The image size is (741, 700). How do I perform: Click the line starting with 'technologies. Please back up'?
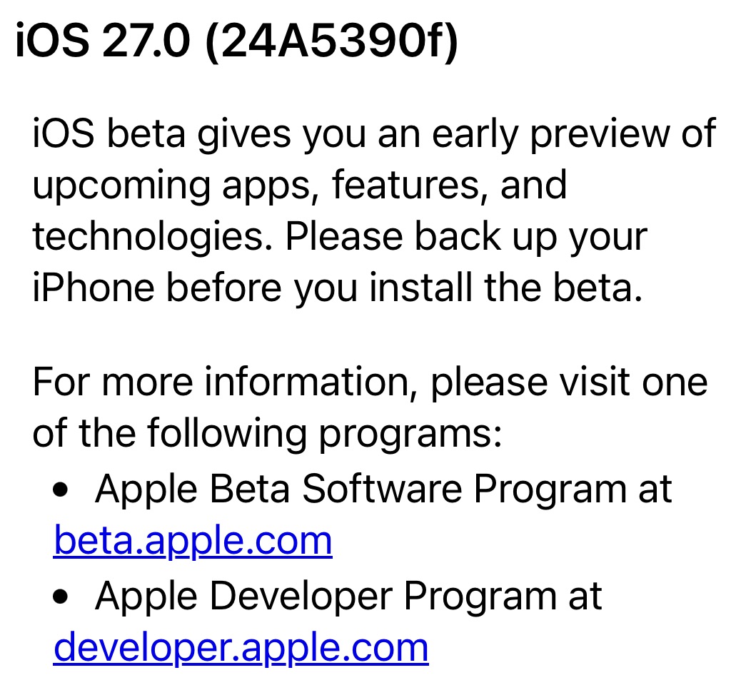[340, 237]
